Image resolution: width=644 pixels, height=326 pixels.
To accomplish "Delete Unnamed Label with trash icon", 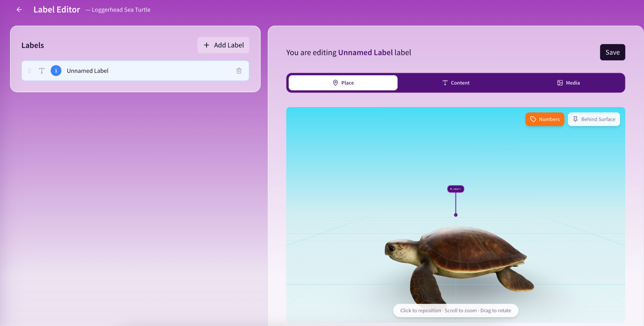I will 239,71.
